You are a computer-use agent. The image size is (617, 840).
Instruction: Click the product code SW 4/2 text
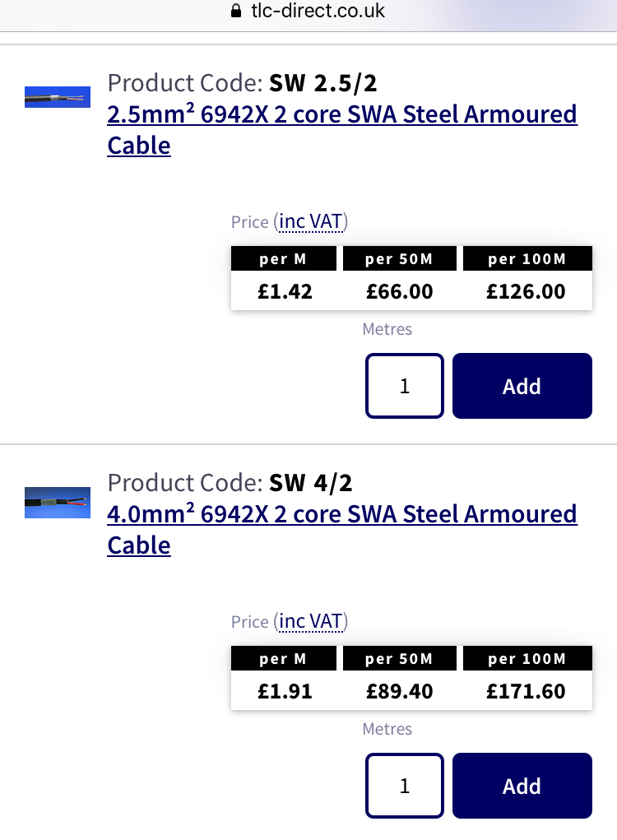pyautogui.click(x=311, y=483)
